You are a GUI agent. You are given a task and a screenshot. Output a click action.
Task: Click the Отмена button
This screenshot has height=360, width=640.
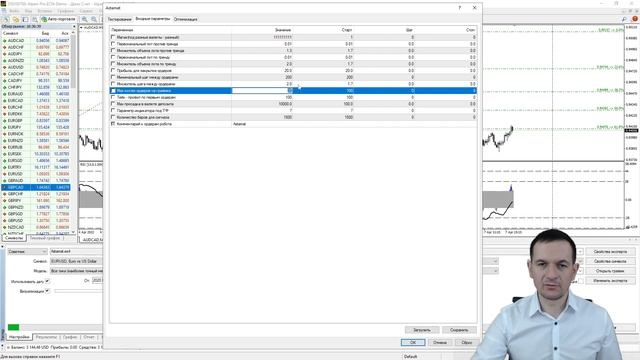(x=440, y=342)
